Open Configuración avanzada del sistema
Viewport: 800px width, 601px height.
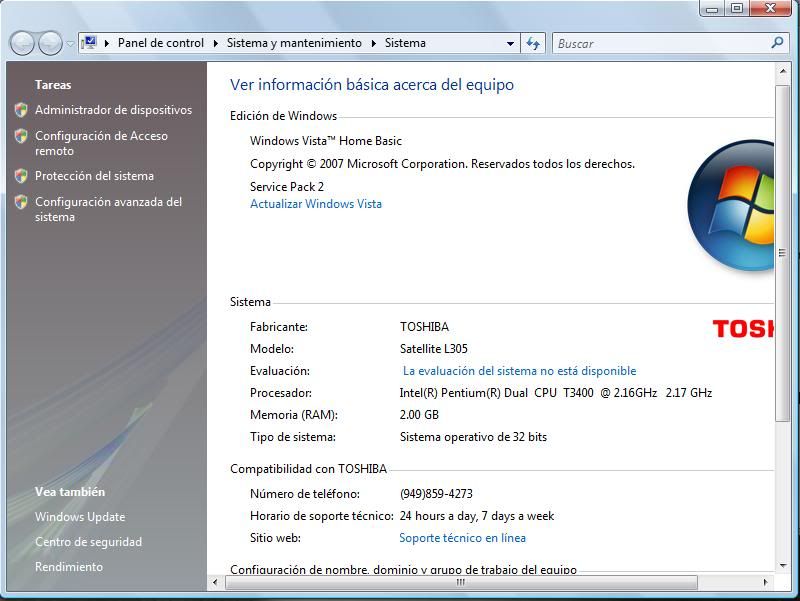click(x=108, y=209)
